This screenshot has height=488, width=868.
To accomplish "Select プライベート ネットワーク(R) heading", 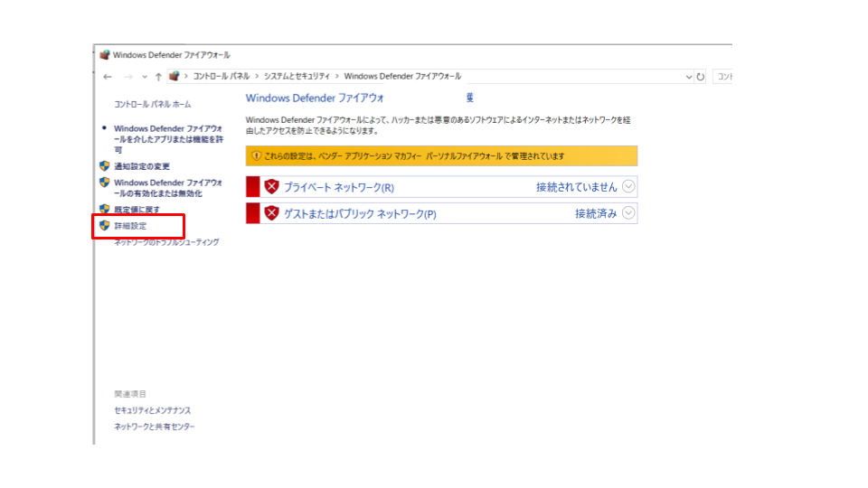I will coord(339,188).
